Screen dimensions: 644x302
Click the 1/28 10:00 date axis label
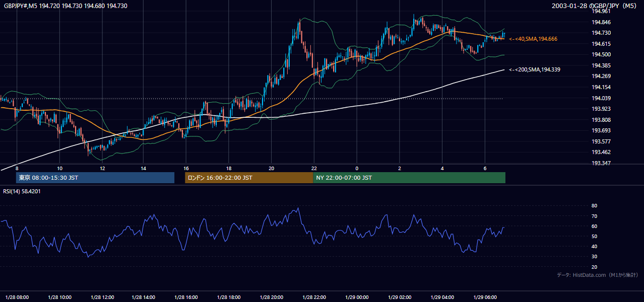tap(60, 297)
